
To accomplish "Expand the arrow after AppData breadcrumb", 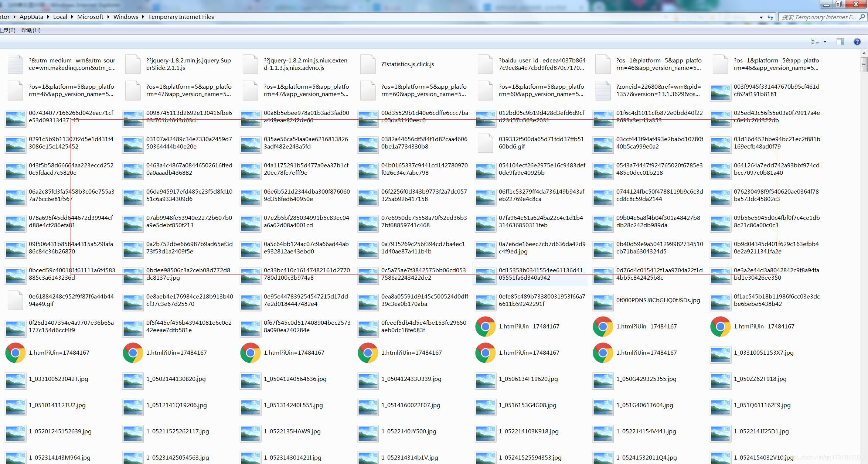I will tap(48, 17).
